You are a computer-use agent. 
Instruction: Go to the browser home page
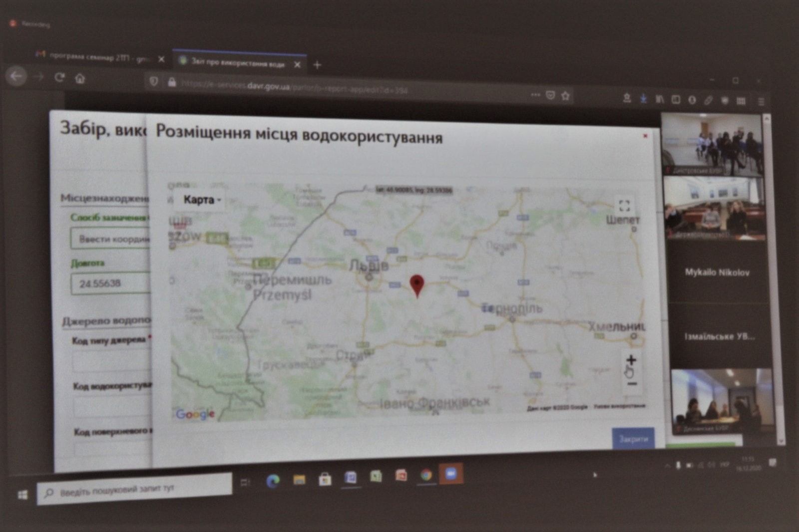click(80, 78)
